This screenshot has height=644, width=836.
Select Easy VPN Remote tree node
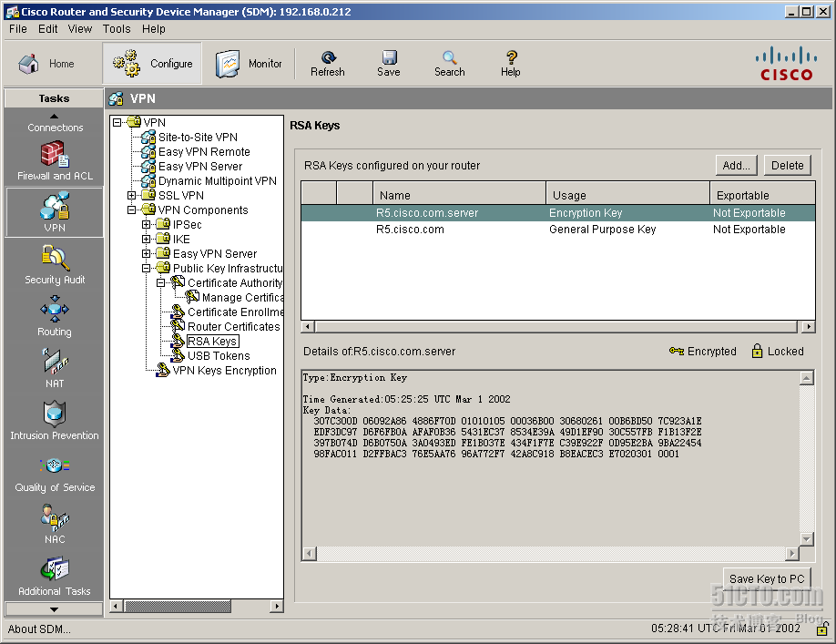(x=204, y=152)
